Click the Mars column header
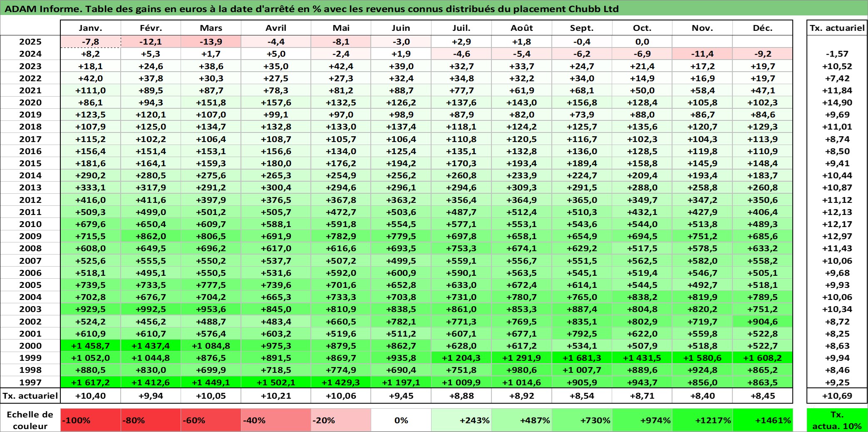The height and width of the screenshot is (432, 868). [211, 28]
